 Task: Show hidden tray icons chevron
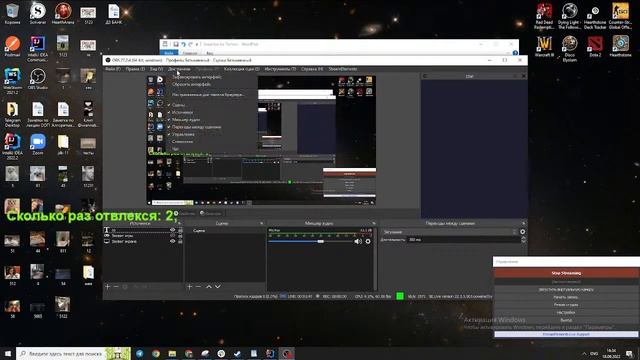[x=584, y=353]
